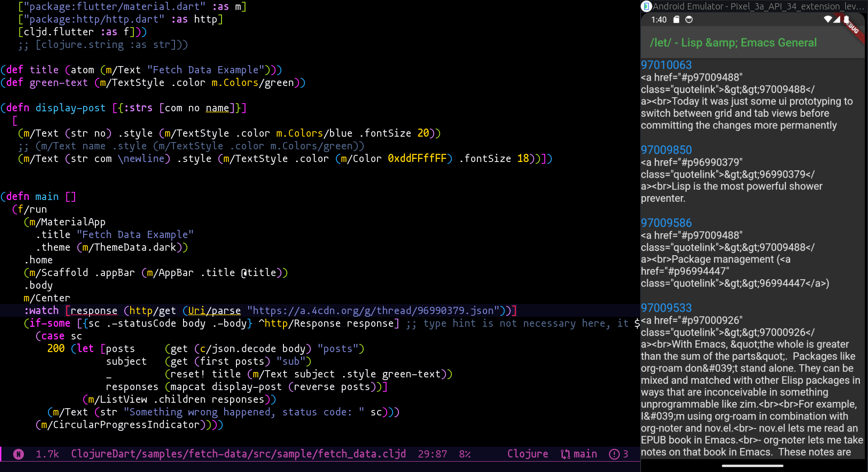The image size is (868, 472).
Task: Click the fetch_data.cljd file path in modeline
Action: (x=238, y=454)
